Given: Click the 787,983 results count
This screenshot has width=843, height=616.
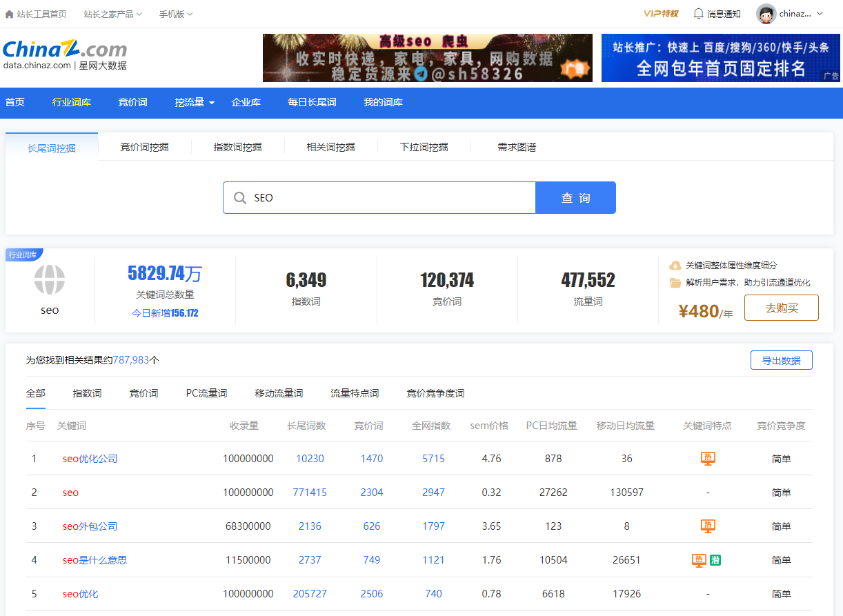Looking at the screenshot, I should pos(131,360).
